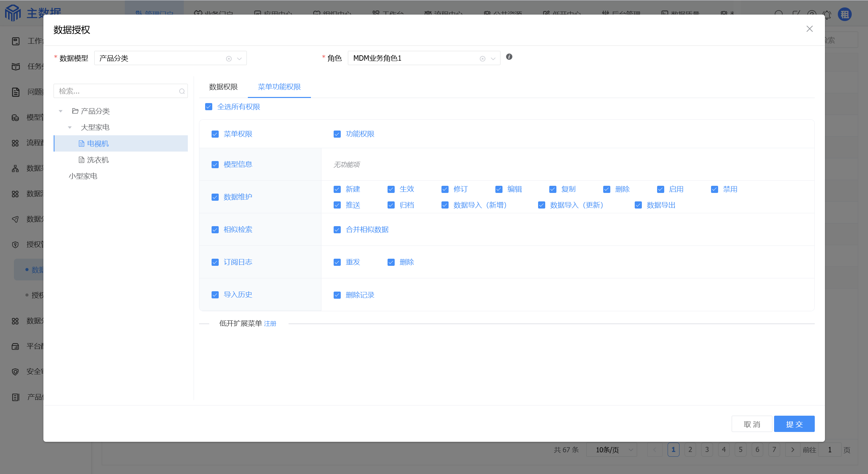
Task: Select 小型家电 in the category tree
Action: [83, 176]
